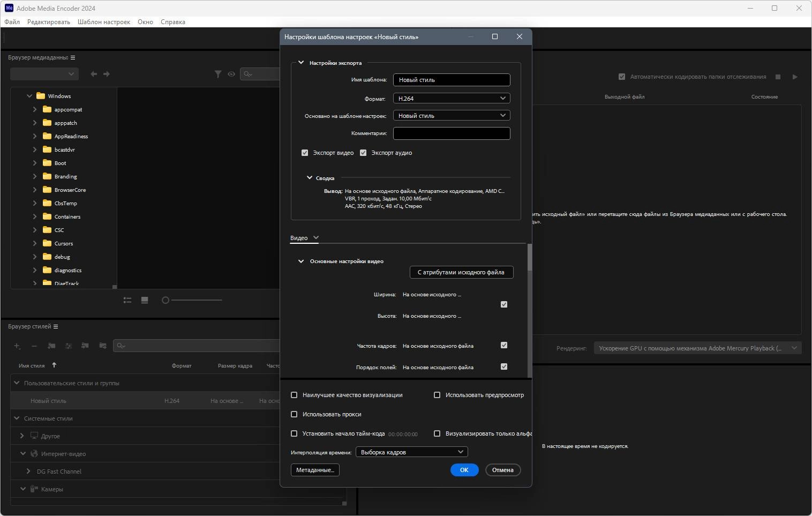Image resolution: width=812 pixels, height=516 pixels.
Task: Click the Adobe Media Encoder logo icon
Action: point(9,8)
